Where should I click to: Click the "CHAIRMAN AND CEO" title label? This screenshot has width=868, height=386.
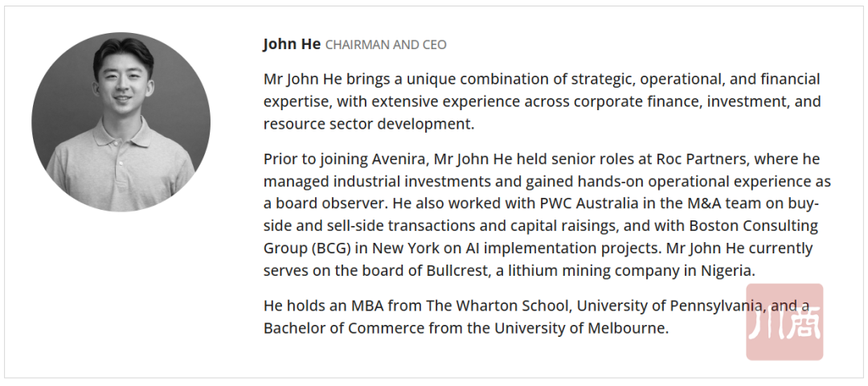tap(386, 45)
